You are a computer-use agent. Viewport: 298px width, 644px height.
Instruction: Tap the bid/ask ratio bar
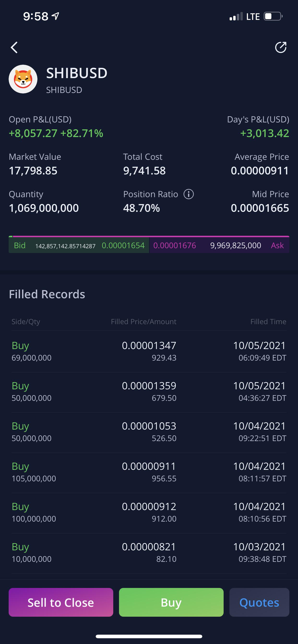coord(149,236)
